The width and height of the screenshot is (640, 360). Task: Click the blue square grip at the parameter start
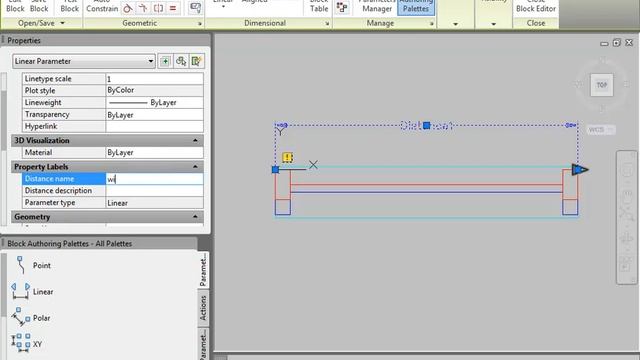[276, 169]
